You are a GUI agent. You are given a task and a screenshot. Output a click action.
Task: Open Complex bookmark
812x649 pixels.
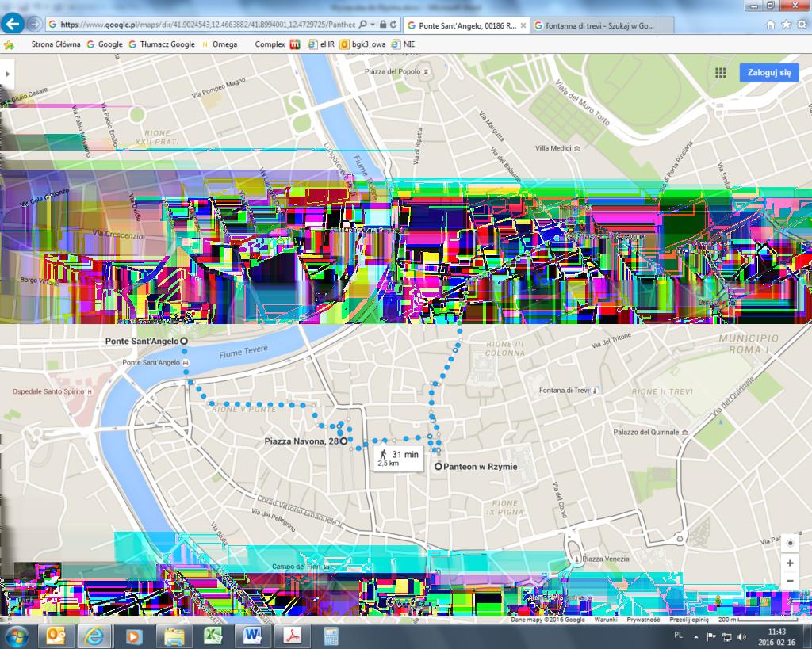click(x=270, y=44)
